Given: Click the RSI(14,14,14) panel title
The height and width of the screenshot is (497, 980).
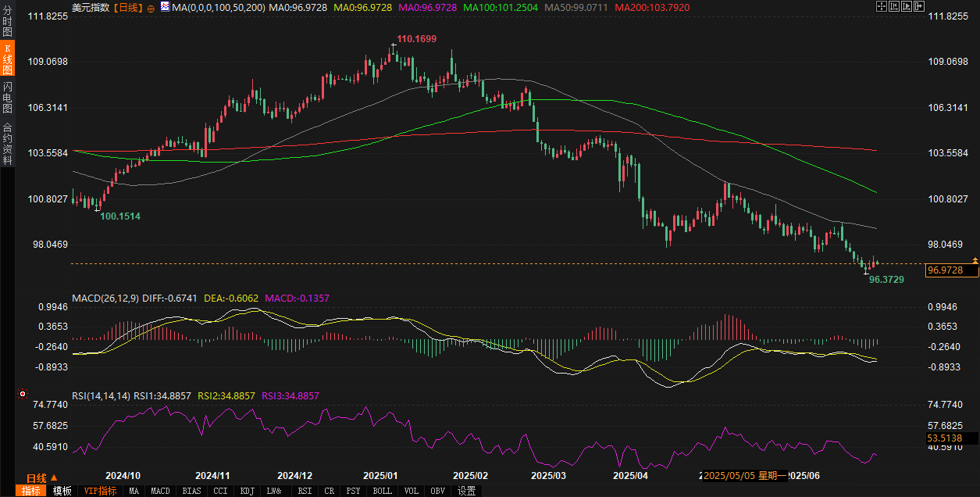Looking at the screenshot, I should [102, 396].
